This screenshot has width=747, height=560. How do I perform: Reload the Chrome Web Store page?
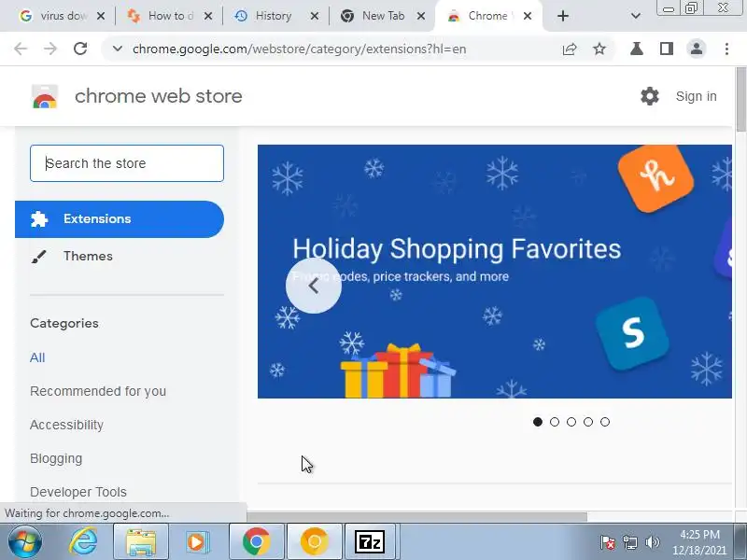click(x=80, y=49)
